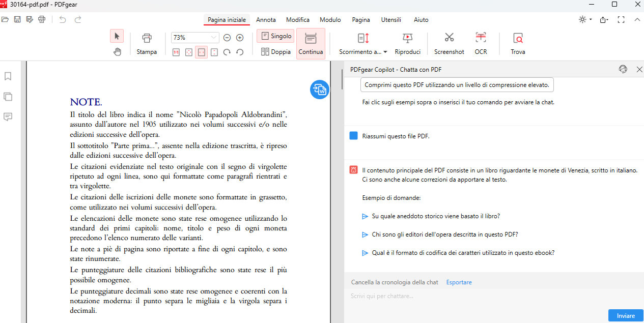Open the theme brightness dropdown
The width and height of the screenshot is (644, 323).
(x=585, y=20)
